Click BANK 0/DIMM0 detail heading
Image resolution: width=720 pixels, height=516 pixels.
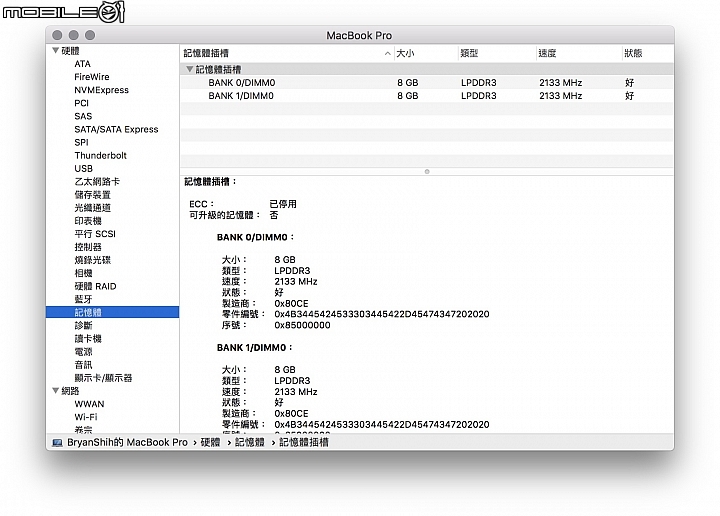click(255, 237)
